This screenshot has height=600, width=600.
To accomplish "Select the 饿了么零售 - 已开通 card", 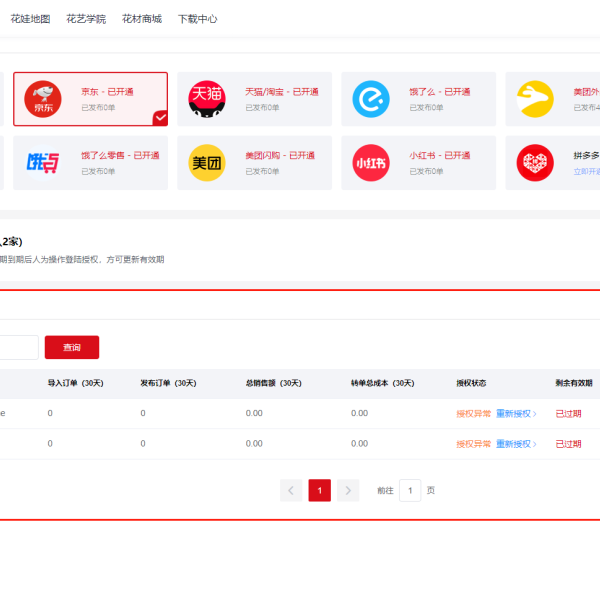I will click(91, 163).
